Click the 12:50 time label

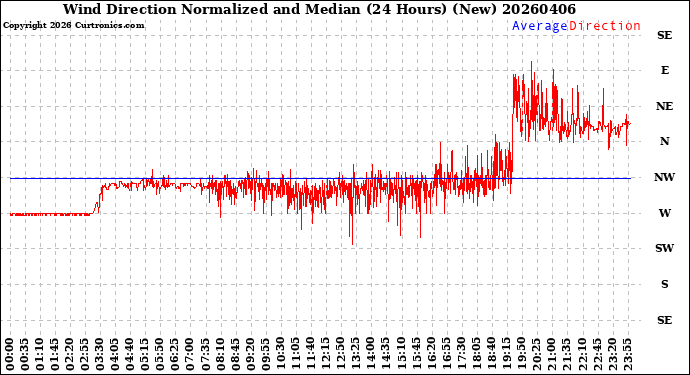click(x=340, y=354)
